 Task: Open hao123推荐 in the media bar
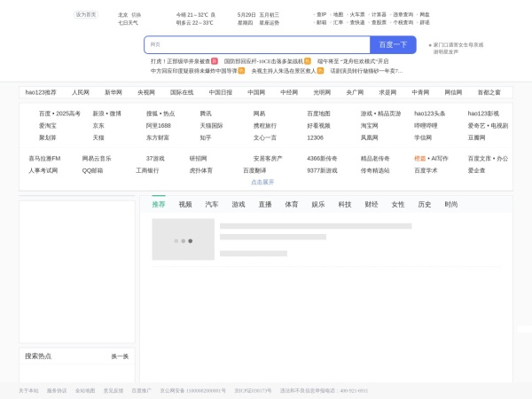[x=41, y=92]
